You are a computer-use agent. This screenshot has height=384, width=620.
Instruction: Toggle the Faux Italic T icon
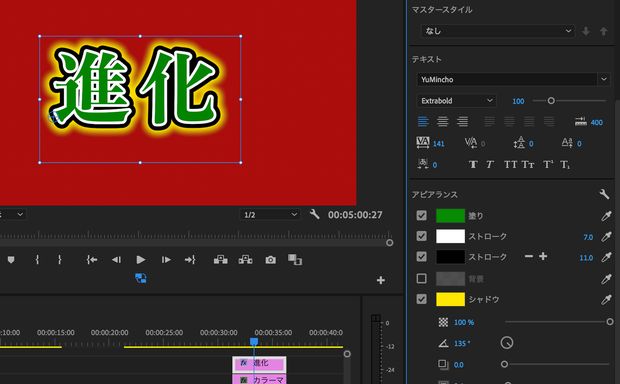(x=490, y=164)
